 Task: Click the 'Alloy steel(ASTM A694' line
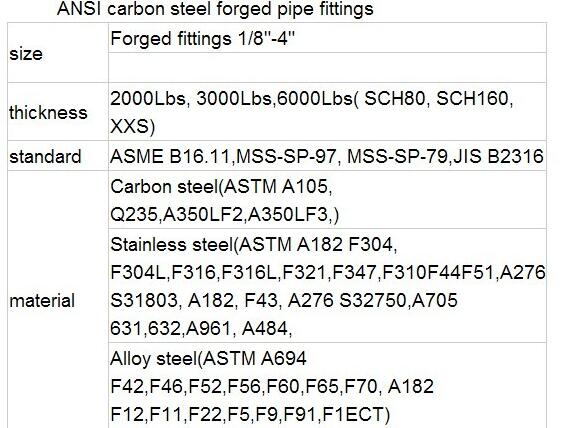coord(208,359)
